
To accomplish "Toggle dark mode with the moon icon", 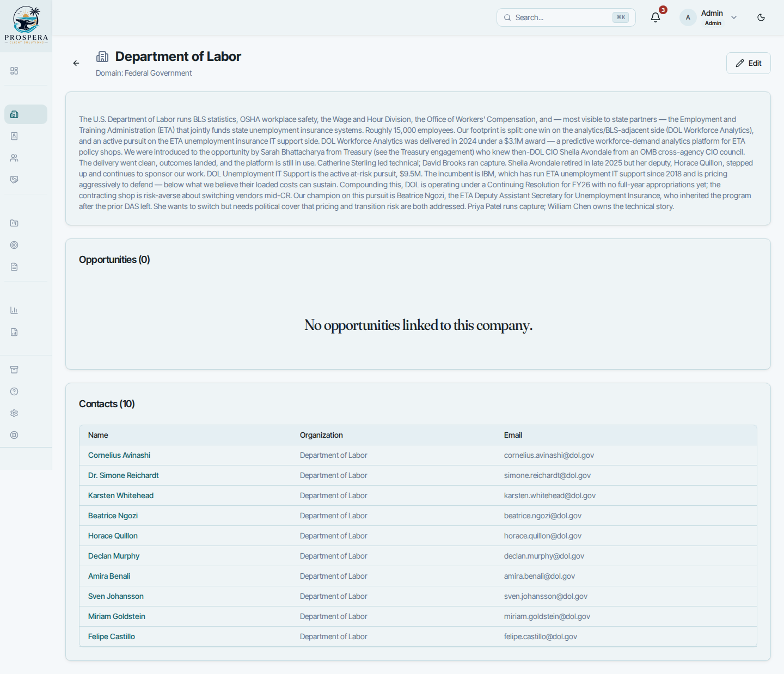I will [761, 17].
